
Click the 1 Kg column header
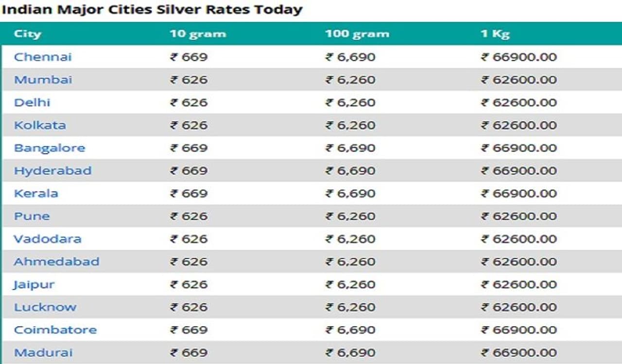point(495,34)
